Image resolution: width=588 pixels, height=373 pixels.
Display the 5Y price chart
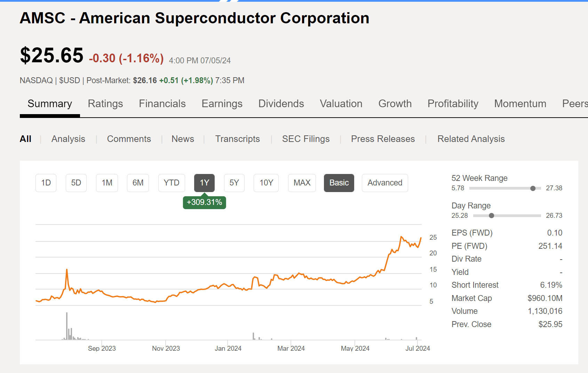tap(234, 183)
